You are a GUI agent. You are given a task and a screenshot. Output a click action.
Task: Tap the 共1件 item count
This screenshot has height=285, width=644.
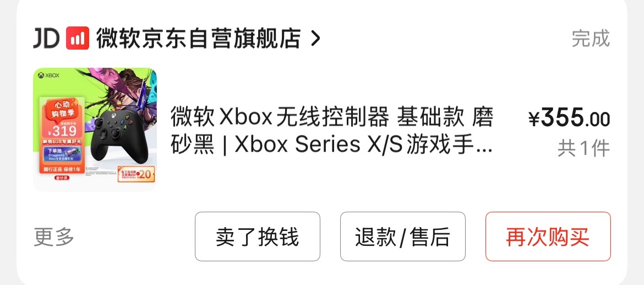coord(583,148)
